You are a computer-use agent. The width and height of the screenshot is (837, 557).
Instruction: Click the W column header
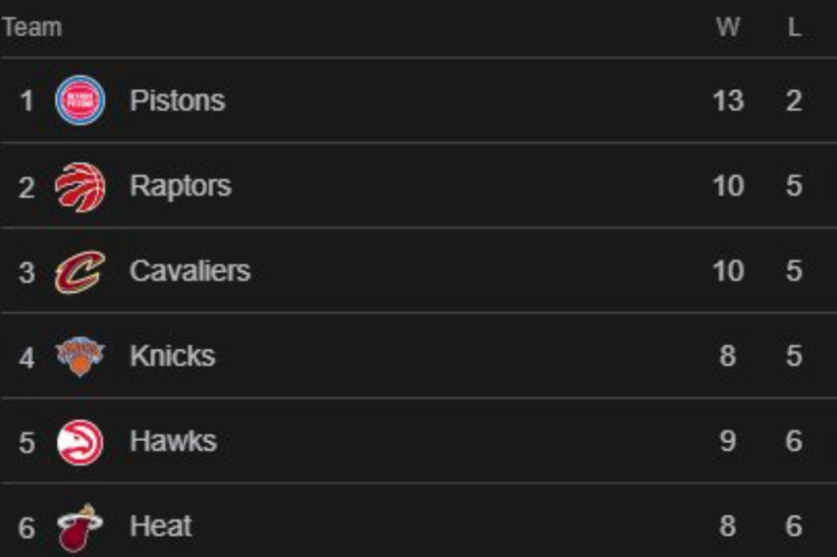coord(728,28)
